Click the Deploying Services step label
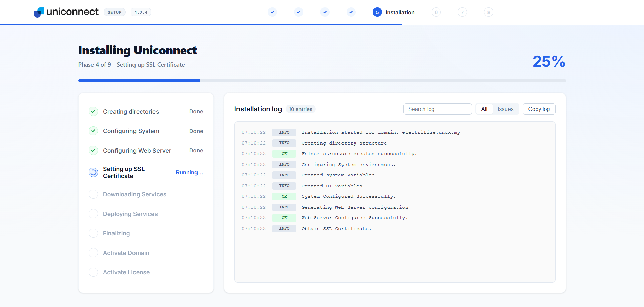Screen dimensions: 644x307 (130, 214)
